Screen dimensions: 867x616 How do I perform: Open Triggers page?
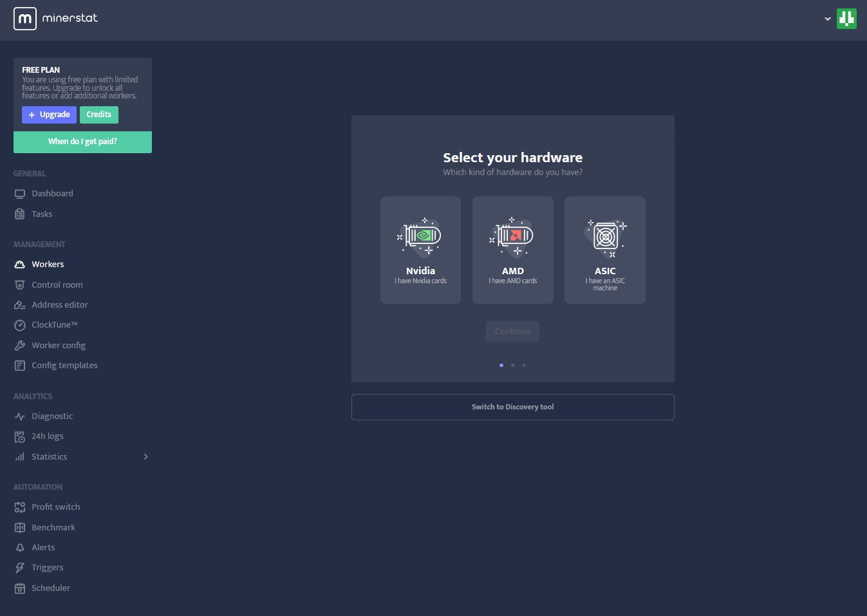click(48, 568)
